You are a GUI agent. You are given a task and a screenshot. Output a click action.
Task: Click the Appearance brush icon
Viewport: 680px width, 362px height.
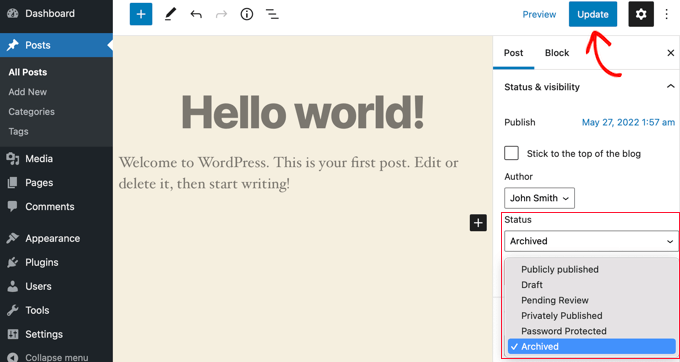13,238
